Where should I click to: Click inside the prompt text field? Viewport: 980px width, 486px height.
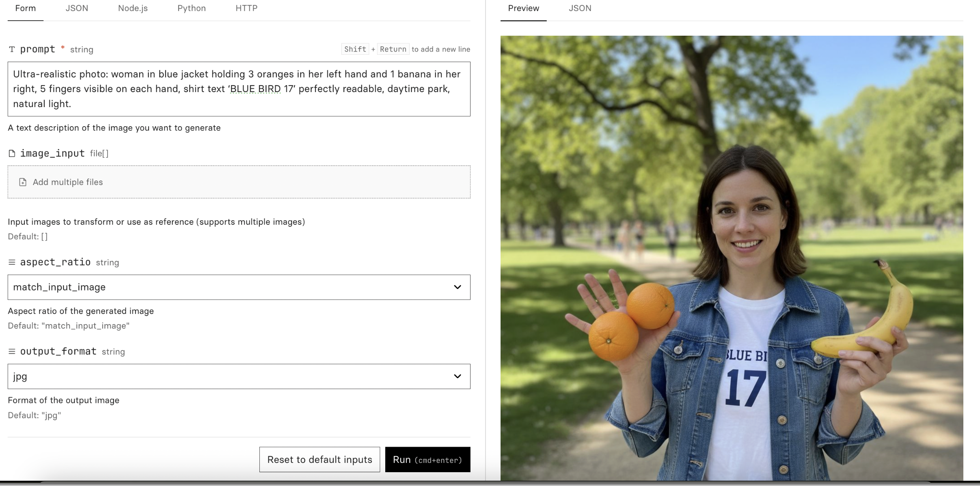(239, 89)
